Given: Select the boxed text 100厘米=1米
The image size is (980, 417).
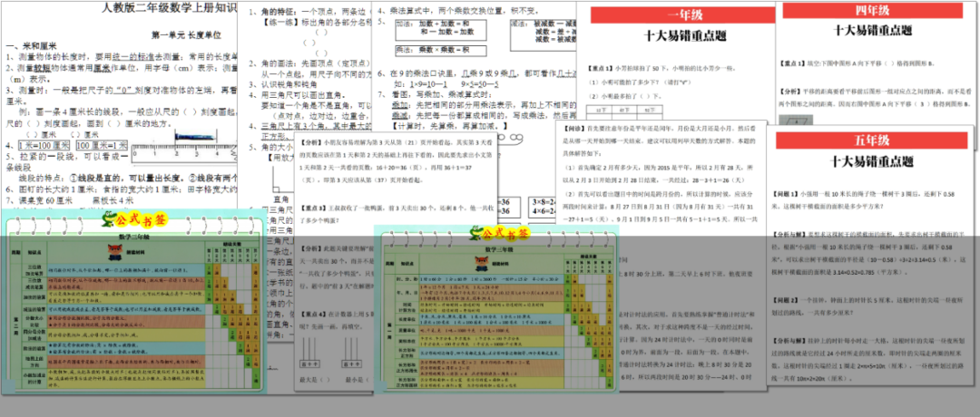Looking at the screenshot, I should coord(101,145).
